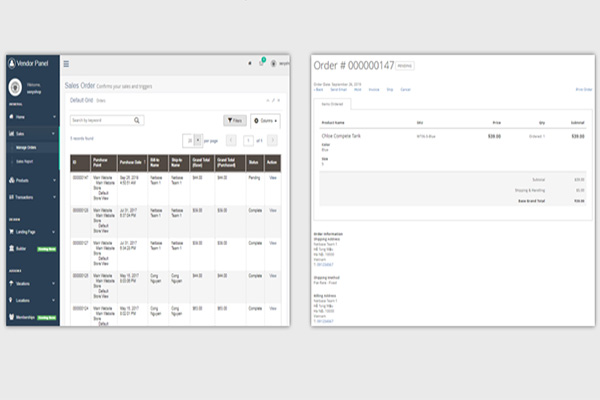Go to the previous page arrow

point(232,140)
